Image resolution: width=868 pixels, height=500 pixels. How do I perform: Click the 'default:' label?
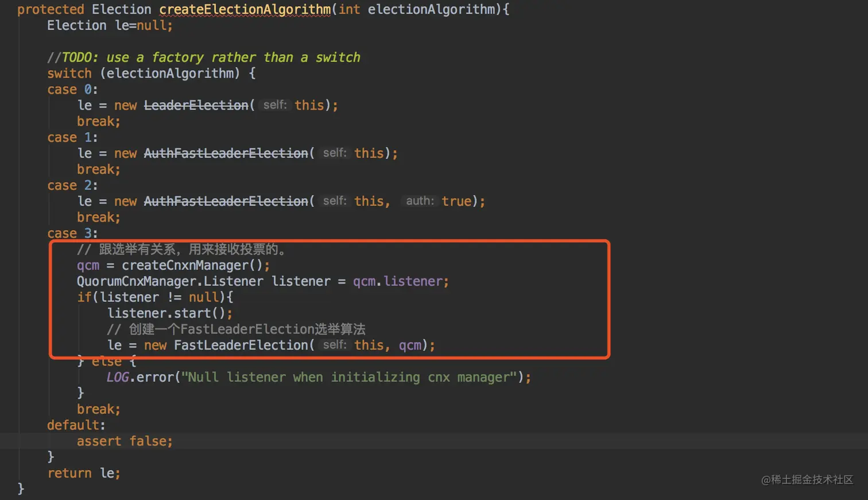point(76,425)
